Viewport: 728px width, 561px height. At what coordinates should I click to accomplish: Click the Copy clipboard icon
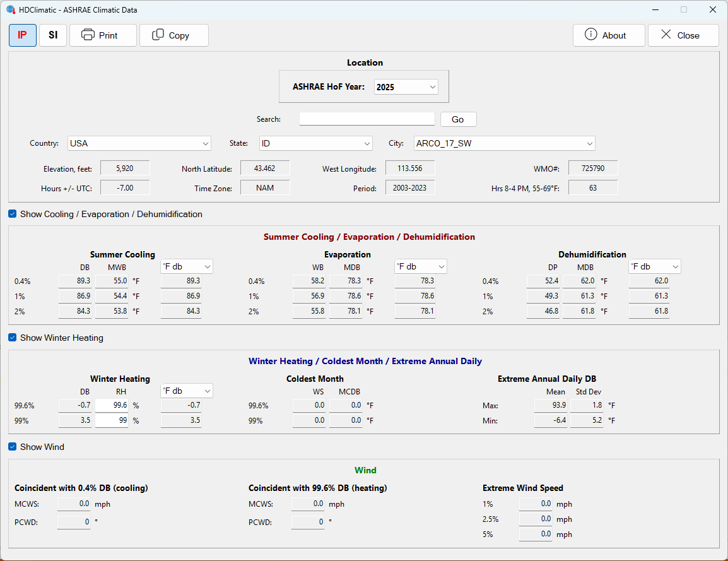158,35
